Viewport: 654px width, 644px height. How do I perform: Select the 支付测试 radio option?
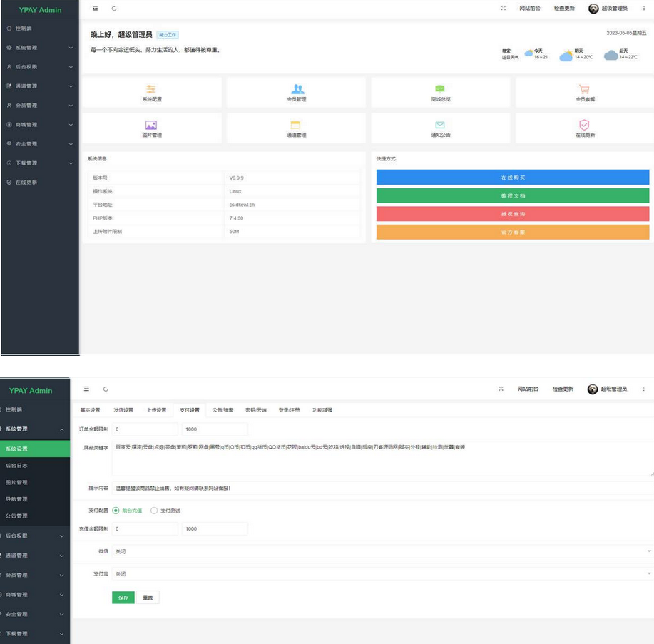pyautogui.click(x=154, y=511)
